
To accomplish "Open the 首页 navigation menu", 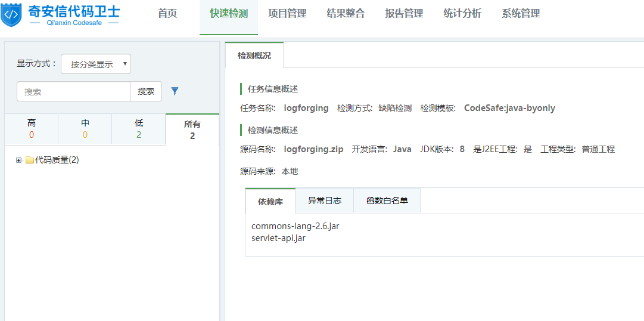I will tap(167, 14).
